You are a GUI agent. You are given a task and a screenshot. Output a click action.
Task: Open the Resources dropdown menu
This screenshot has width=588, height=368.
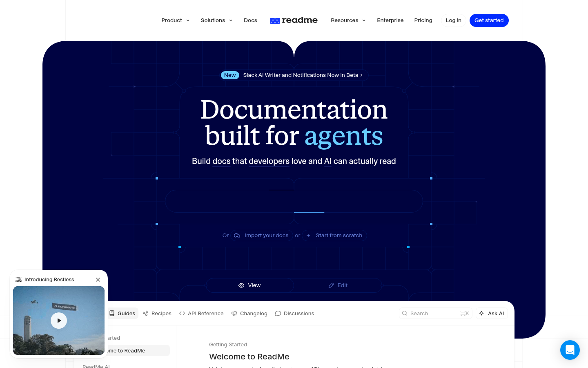click(x=348, y=20)
